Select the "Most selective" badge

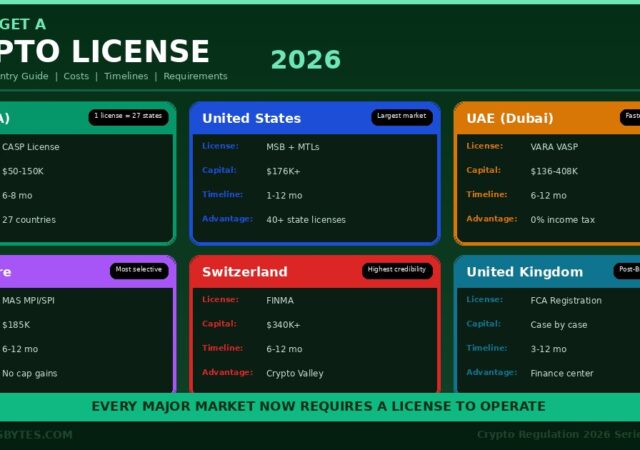point(139,271)
